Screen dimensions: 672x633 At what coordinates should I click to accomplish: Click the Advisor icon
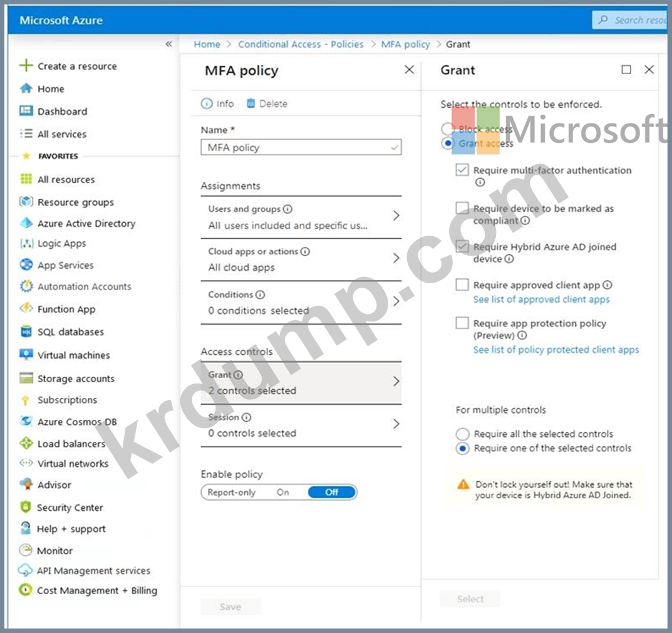pyautogui.click(x=26, y=484)
